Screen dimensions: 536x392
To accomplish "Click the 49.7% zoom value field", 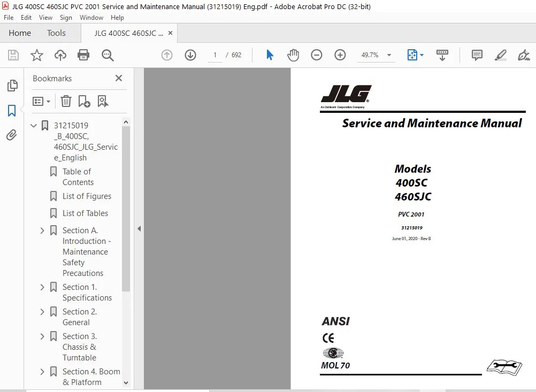I will click(370, 55).
